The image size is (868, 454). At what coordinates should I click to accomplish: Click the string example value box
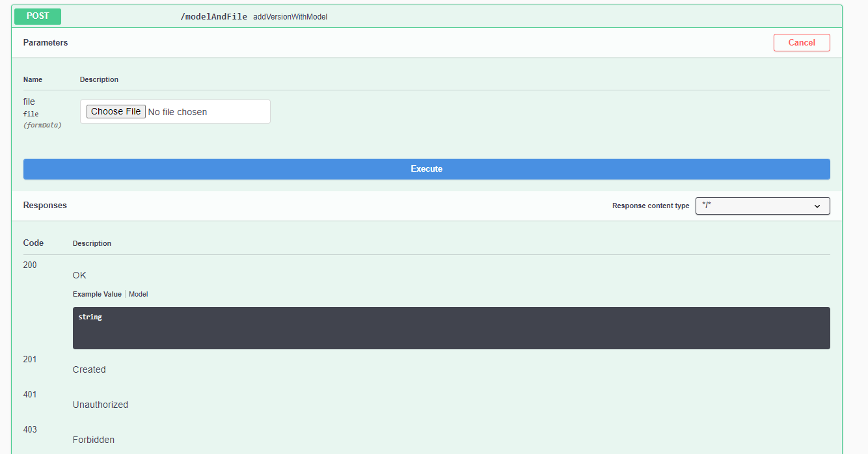pos(452,328)
